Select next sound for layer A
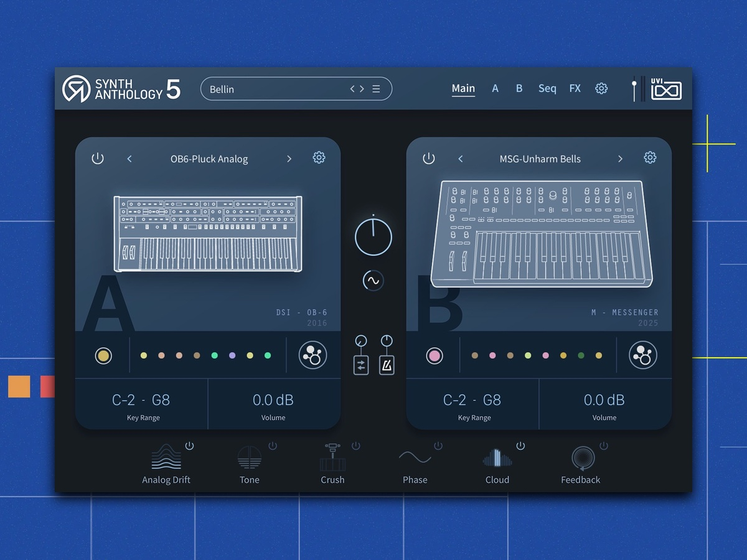This screenshot has width=747, height=560. tap(289, 159)
